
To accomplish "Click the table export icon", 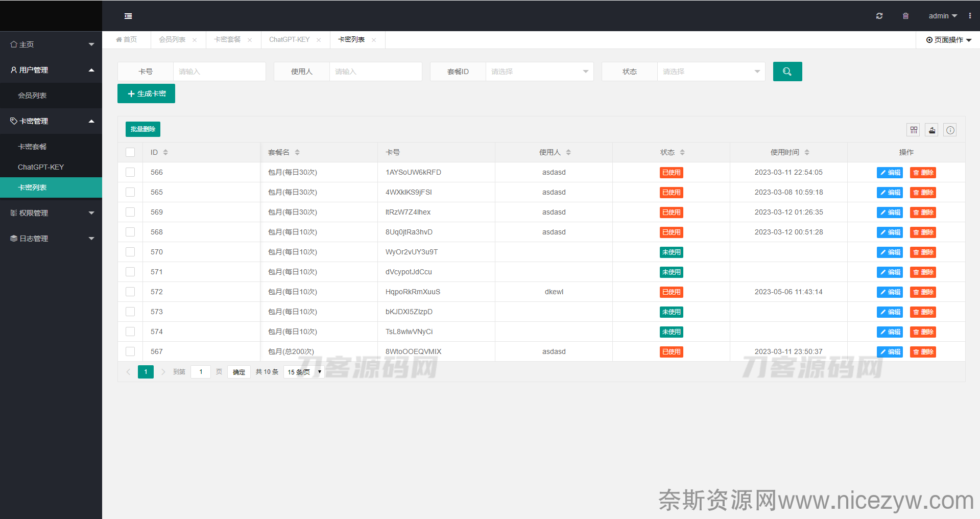I will point(932,130).
